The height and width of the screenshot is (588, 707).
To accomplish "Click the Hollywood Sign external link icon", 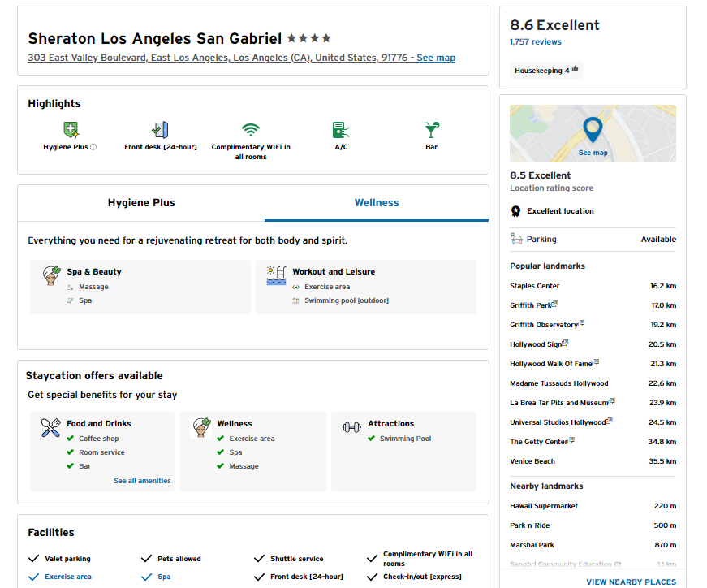I will click(565, 343).
